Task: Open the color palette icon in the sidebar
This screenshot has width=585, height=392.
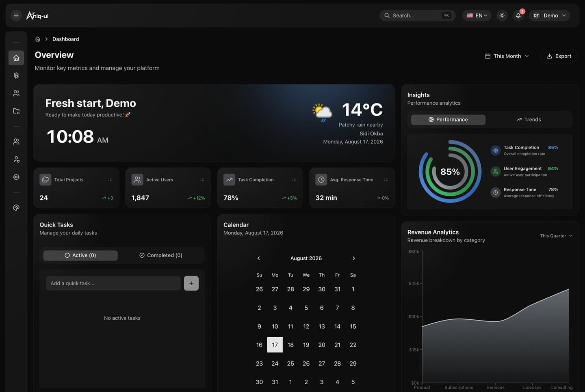Action: click(x=16, y=208)
